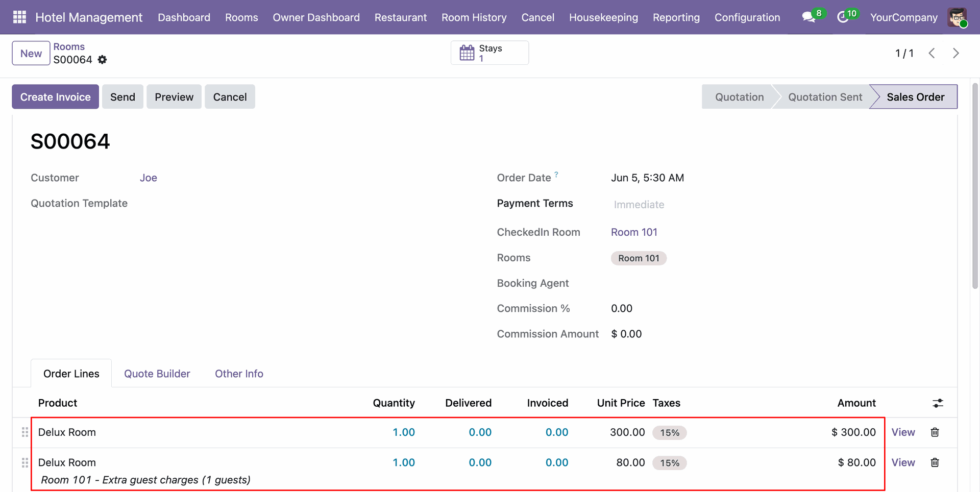Go to the next record arrow

956,53
